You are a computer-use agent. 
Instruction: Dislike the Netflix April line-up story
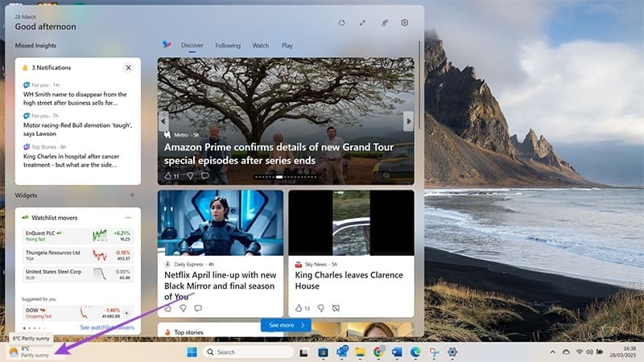183,308
